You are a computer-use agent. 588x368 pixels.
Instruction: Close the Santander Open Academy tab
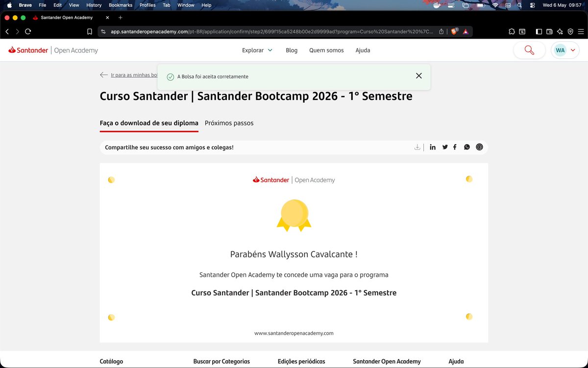click(x=108, y=18)
